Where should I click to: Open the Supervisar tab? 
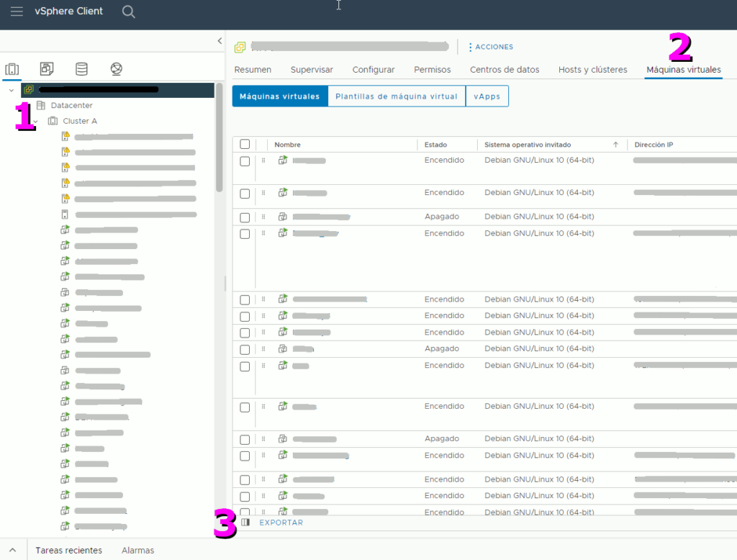click(x=312, y=70)
